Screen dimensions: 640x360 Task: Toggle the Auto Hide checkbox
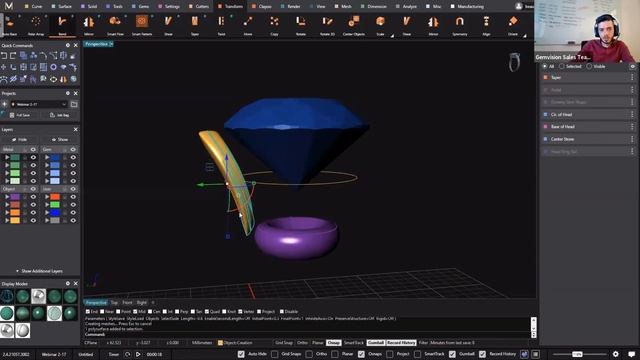[x=241, y=354]
